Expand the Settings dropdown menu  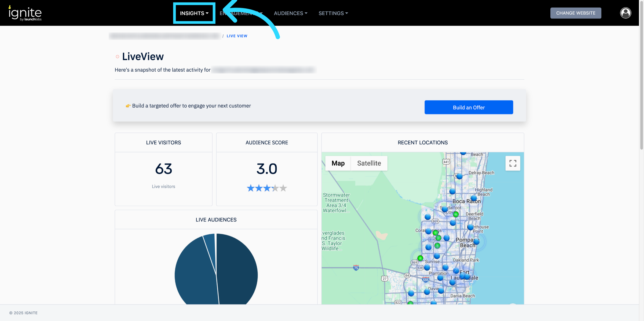[x=333, y=13]
